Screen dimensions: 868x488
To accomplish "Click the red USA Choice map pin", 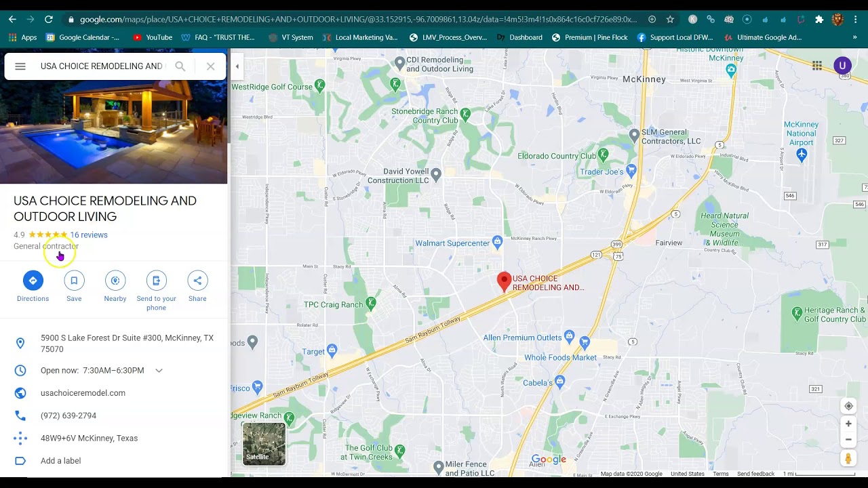I will coord(504,282).
